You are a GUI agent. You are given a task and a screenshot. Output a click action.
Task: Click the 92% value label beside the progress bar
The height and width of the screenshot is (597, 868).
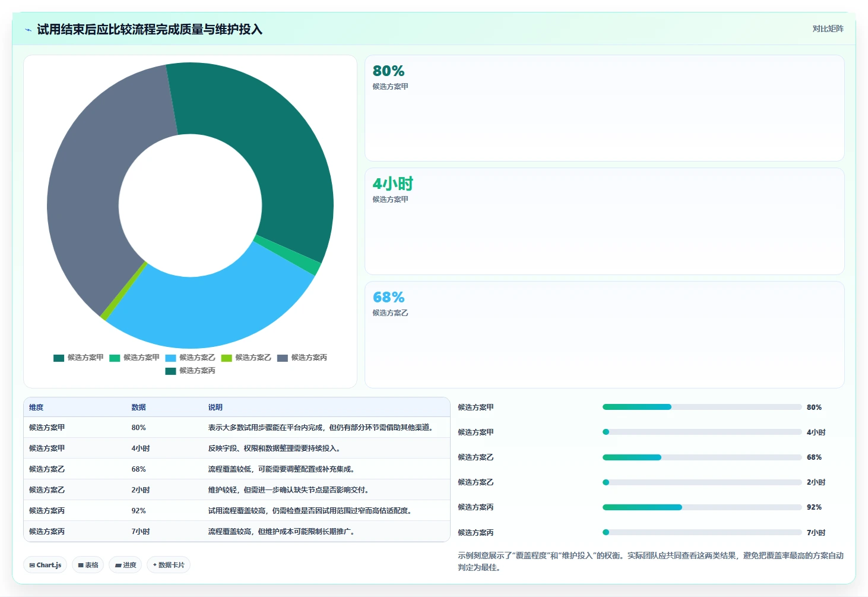tap(814, 507)
